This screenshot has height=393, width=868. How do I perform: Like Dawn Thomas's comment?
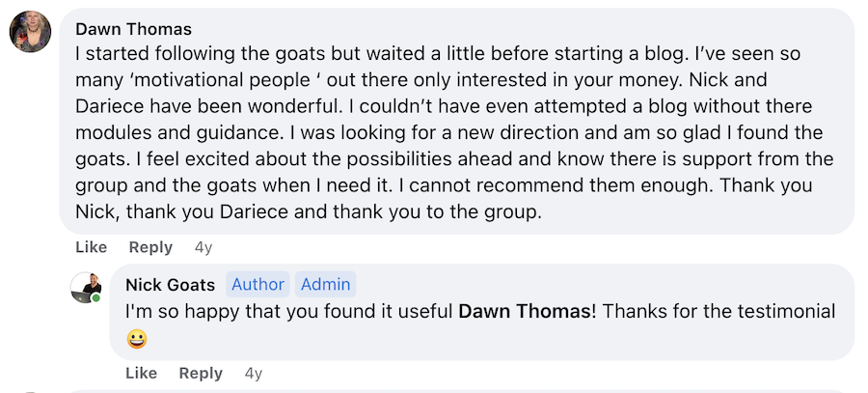[92, 247]
